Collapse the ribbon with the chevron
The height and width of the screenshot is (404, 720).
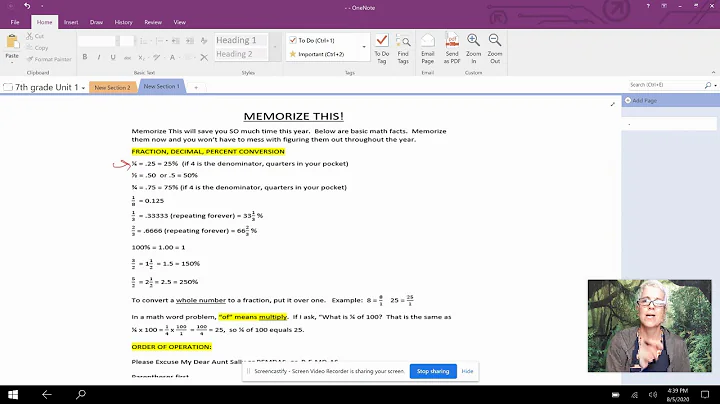pyautogui.click(x=713, y=72)
